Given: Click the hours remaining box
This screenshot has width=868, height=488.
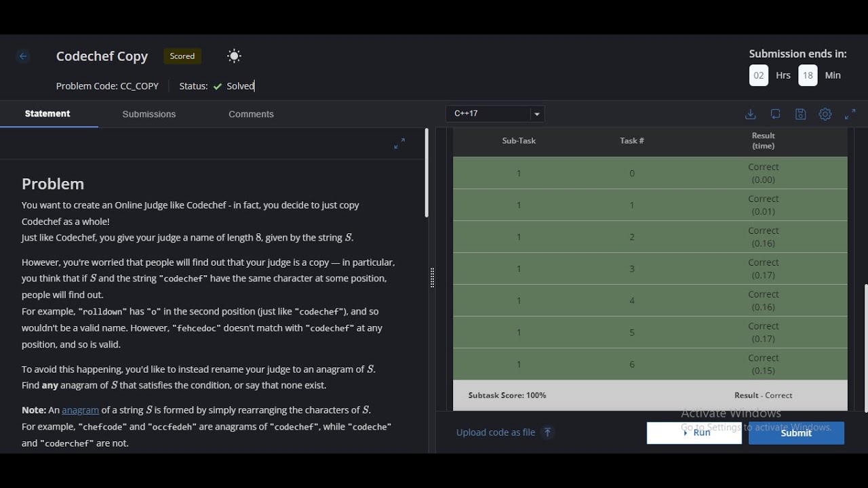Looking at the screenshot, I should (759, 75).
